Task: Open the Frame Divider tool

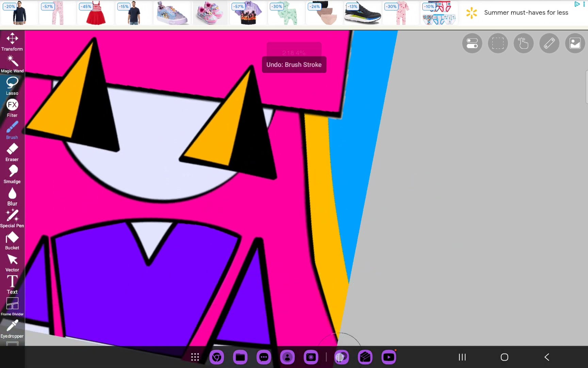Action: pos(12,307)
